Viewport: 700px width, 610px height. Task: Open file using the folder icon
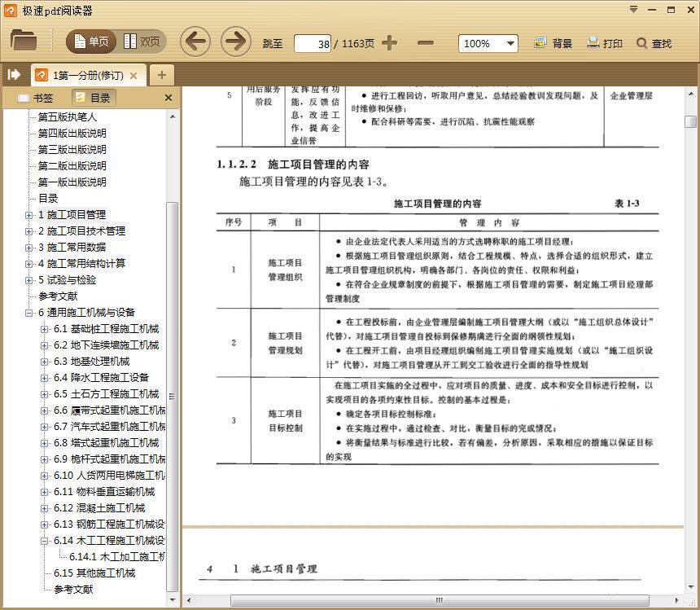24,41
